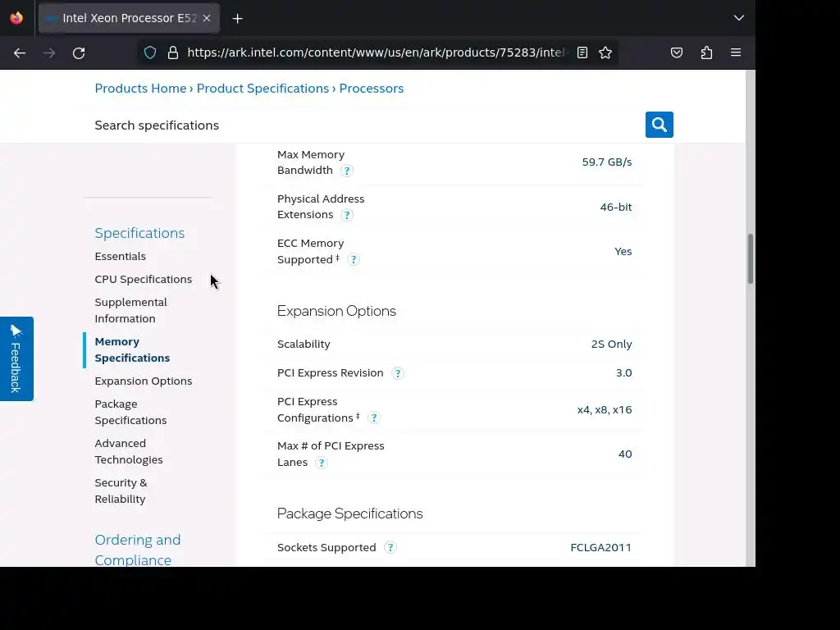Jump to Supplemental Information section
840x630 pixels.
tap(130, 311)
